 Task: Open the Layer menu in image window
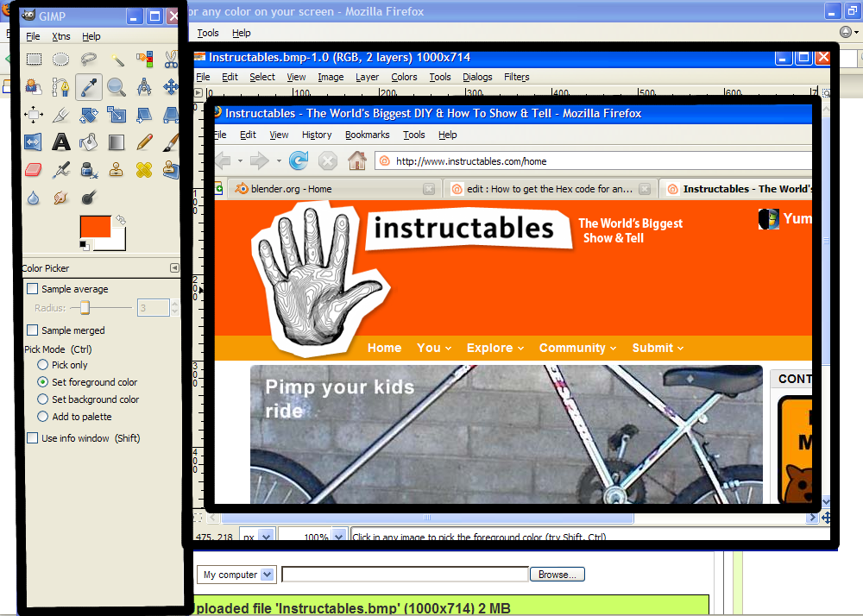(x=367, y=77)
